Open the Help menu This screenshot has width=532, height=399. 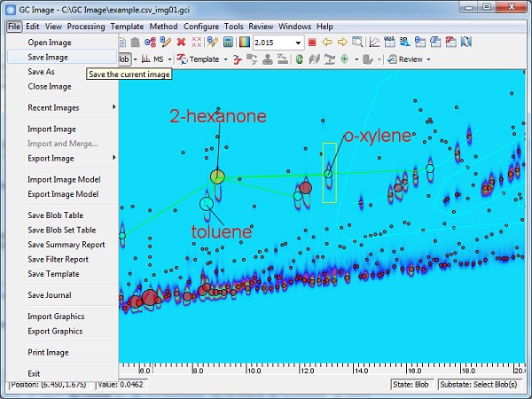pos(325,27)
